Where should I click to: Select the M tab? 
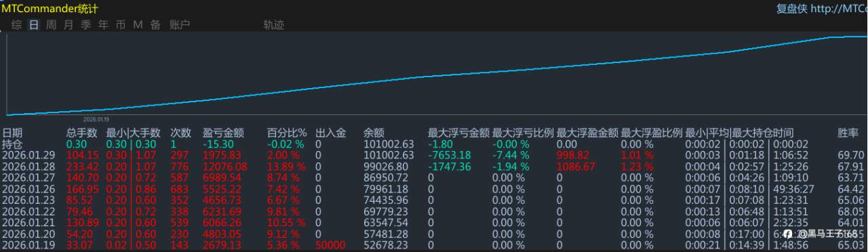(x=138, y=25)
